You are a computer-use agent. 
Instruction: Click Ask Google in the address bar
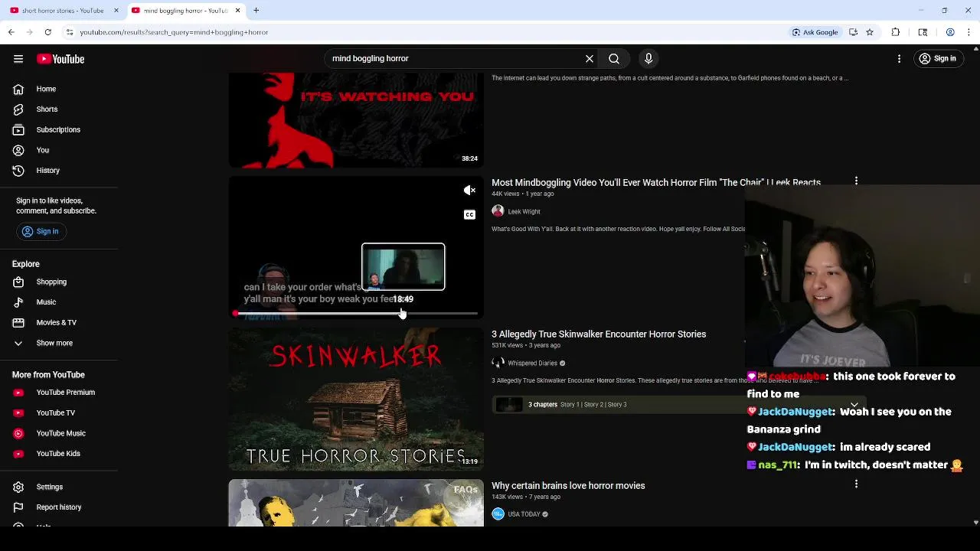815,32
